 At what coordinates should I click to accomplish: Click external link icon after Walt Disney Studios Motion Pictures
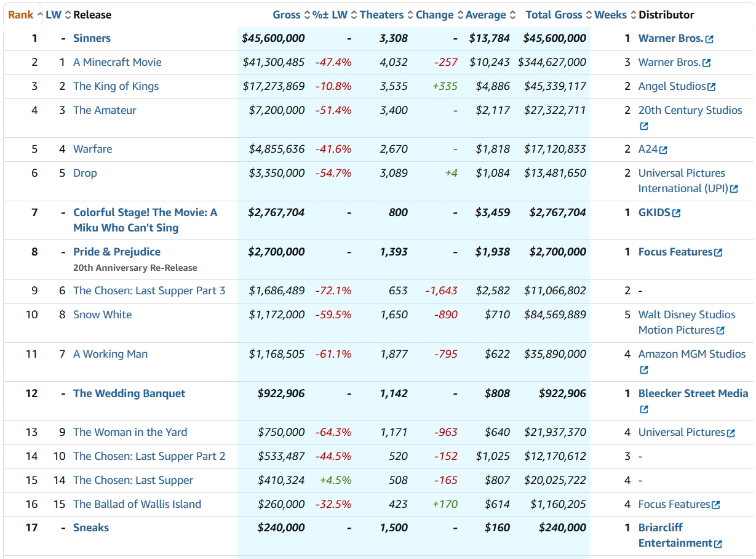click(720, 331)
